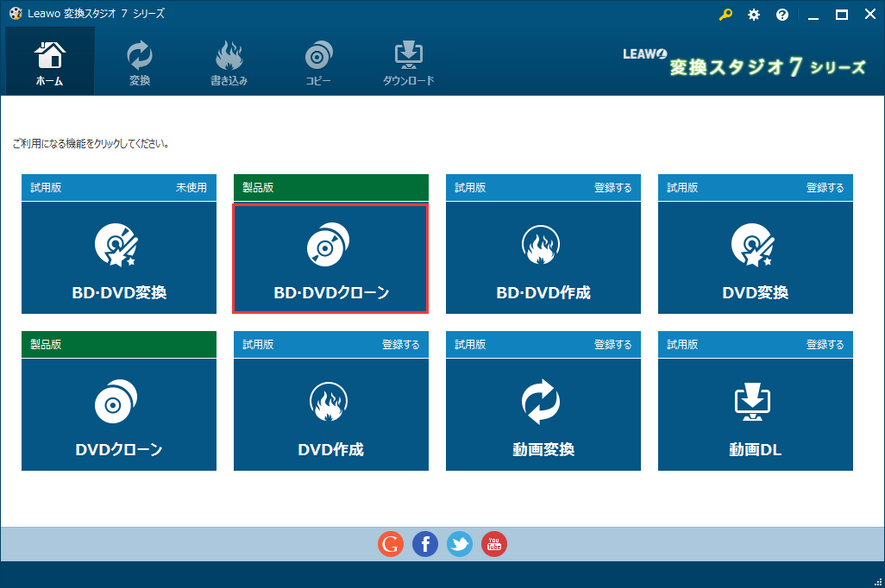
Task: Open settings via the gear icon
Action: (x=754, y=15)
